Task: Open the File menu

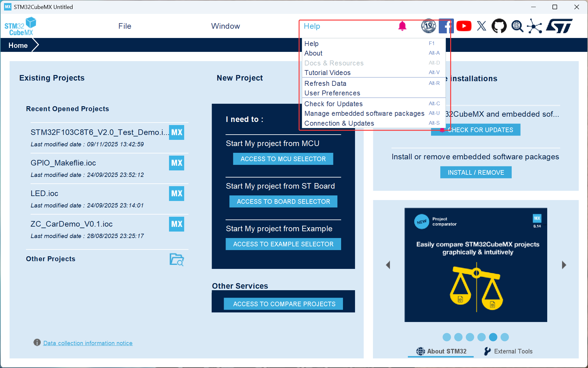Action: (x=125, y=26)
